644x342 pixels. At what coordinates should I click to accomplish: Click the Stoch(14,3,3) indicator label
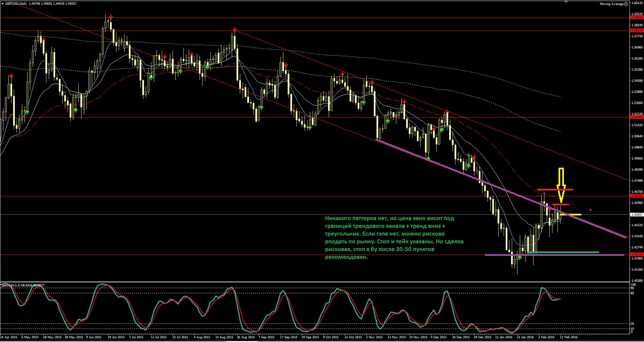coord(23,285)
